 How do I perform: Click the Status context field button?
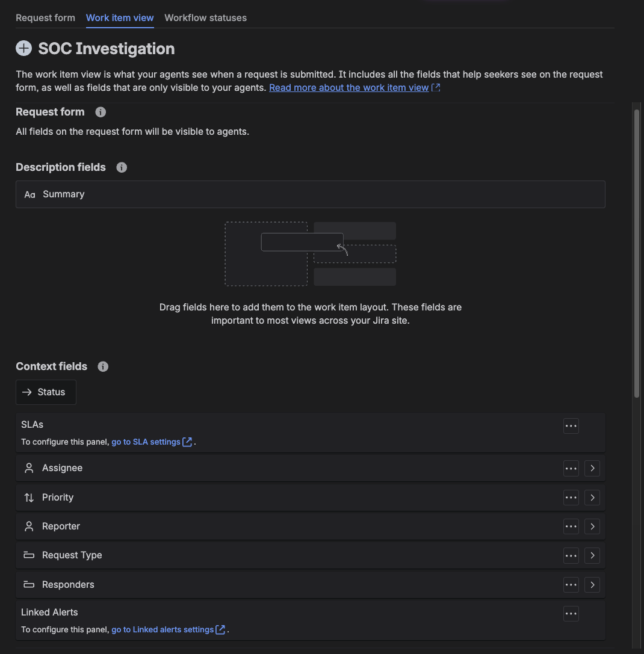point(46,392)
